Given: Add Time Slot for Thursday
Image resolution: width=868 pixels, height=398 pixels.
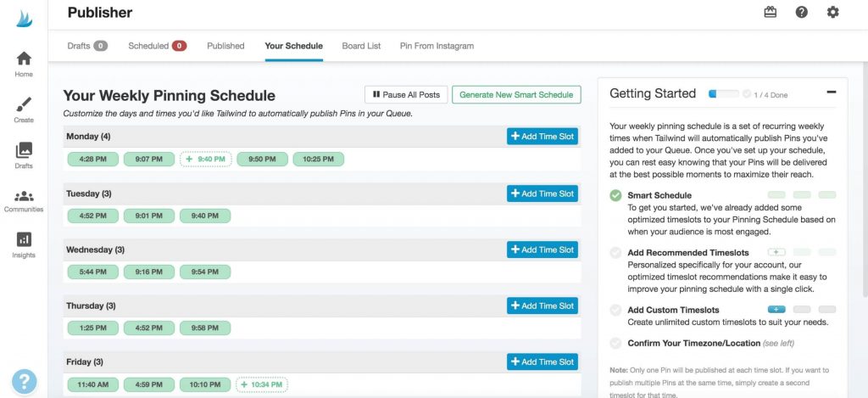Looking at the screenshot, I should [x=542, y=306].
